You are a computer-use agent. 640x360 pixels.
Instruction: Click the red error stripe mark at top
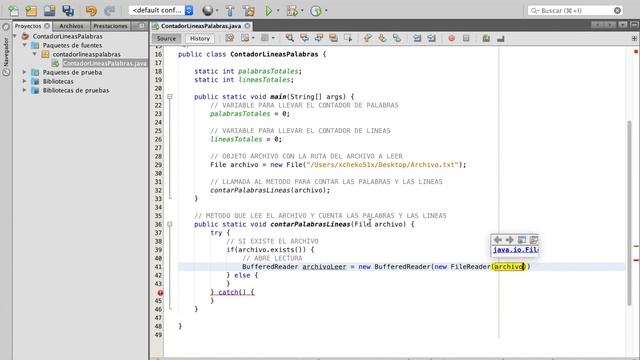[x=636, y=51]
